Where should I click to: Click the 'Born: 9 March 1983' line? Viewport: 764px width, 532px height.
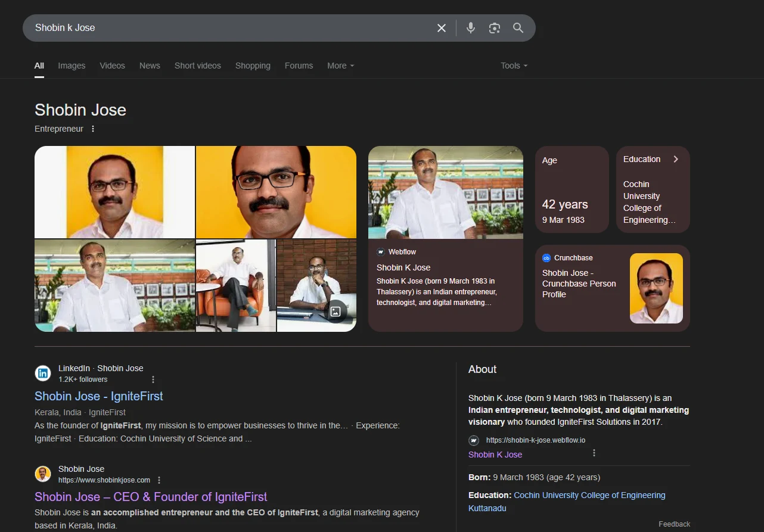click(535, 477)
